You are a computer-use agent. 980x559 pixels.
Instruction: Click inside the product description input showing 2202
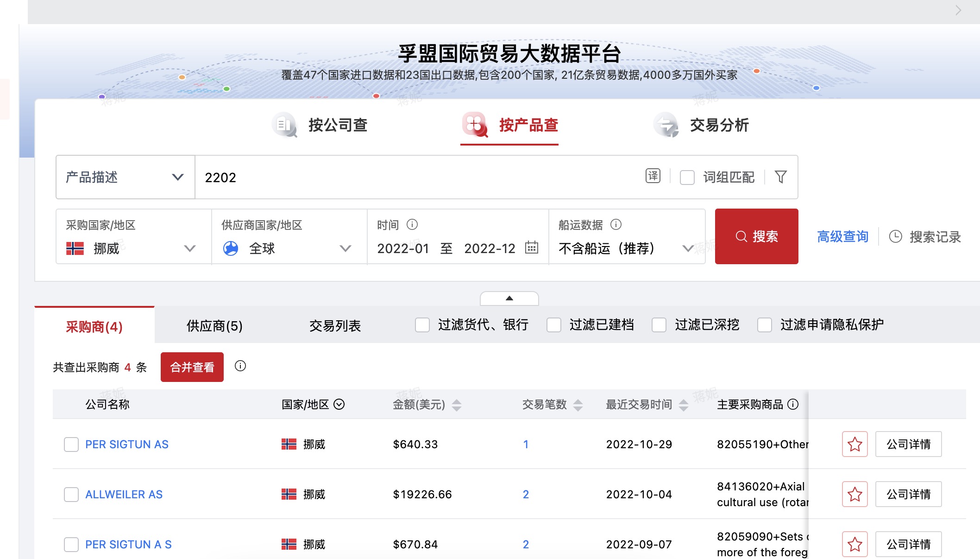pos(324,177)
